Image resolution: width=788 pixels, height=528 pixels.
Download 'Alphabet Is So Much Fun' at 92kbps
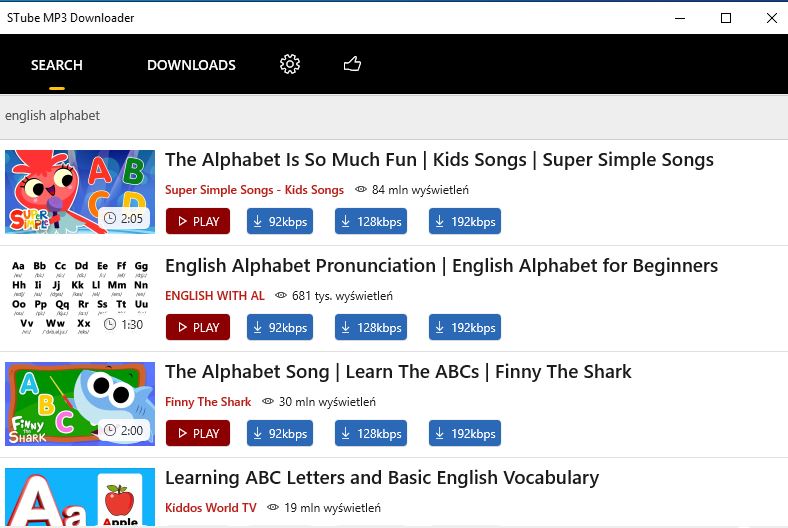coord(280,221)
